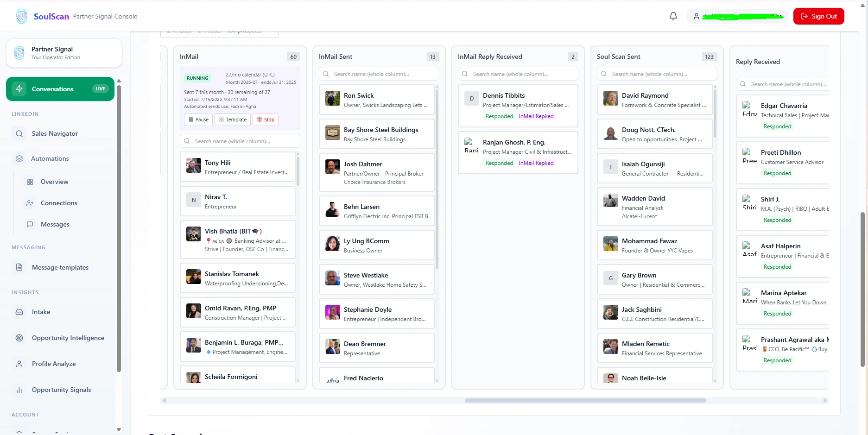Click the Connections person-add icon
This screenshot has height=435, width=868.
click(30, 203)
